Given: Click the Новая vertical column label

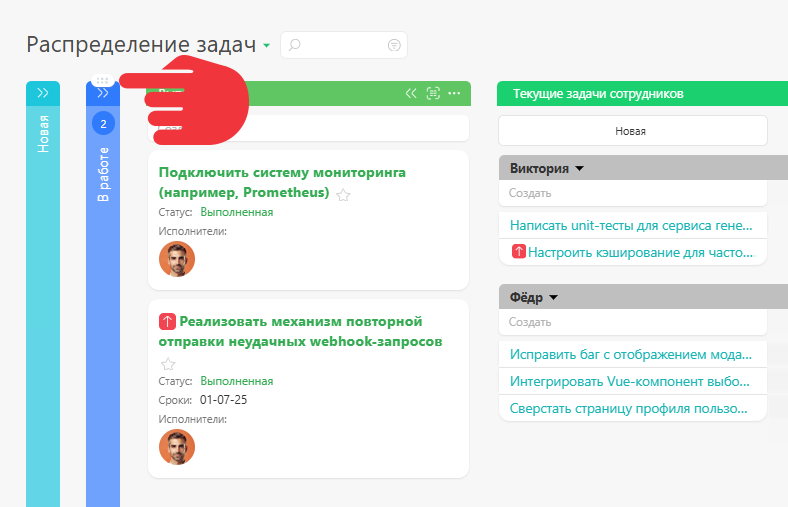Looking at the screenshot, I should click(43, 134).
